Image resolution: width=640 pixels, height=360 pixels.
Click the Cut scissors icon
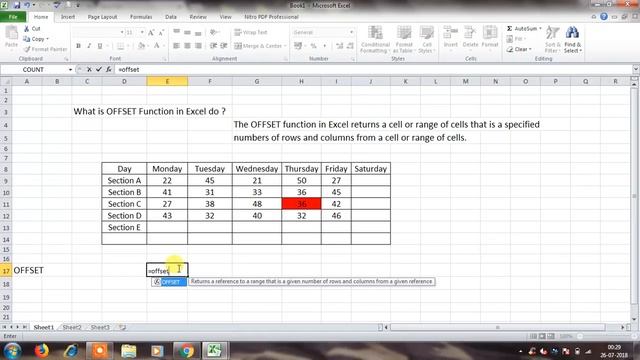coord(27,29)
